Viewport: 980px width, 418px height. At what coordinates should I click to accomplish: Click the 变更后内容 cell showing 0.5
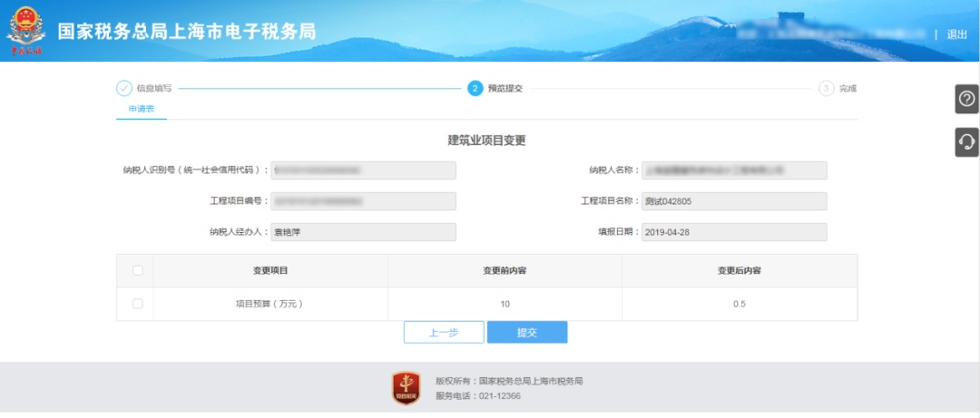pos(739,304)
